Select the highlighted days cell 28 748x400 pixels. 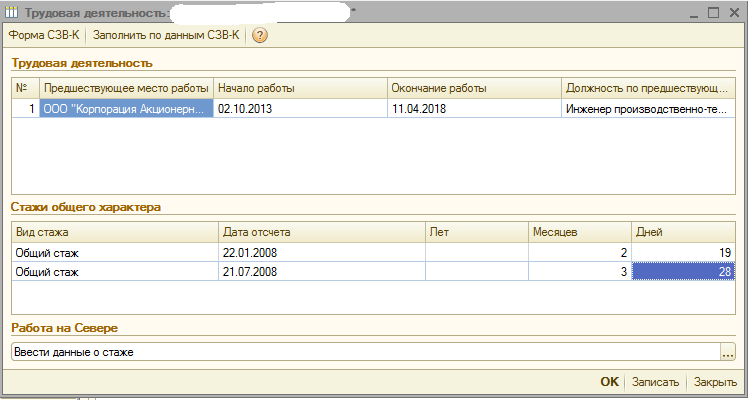683,271
